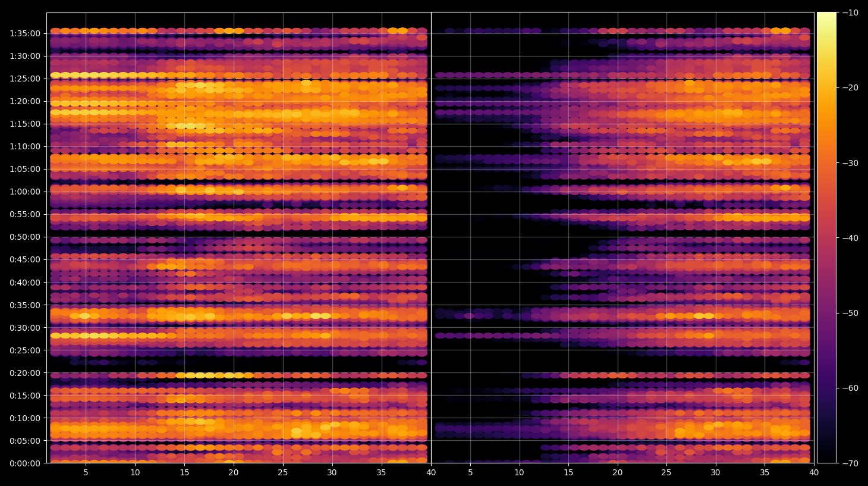The width and height of the screenshot is (868, 486).
Task: Click the −10 colorbar tick label
Action: coord(850,12)
